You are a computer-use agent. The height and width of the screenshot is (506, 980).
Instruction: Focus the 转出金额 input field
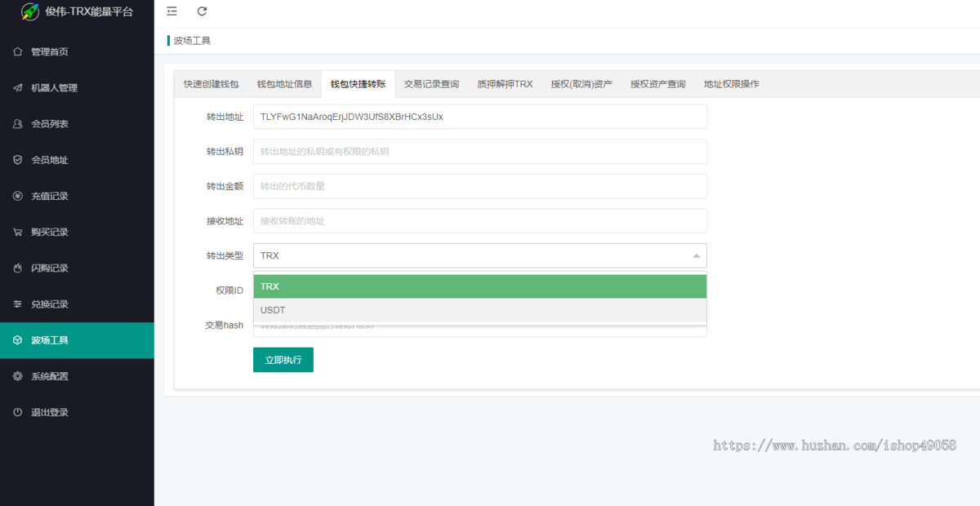pos(479,186)
